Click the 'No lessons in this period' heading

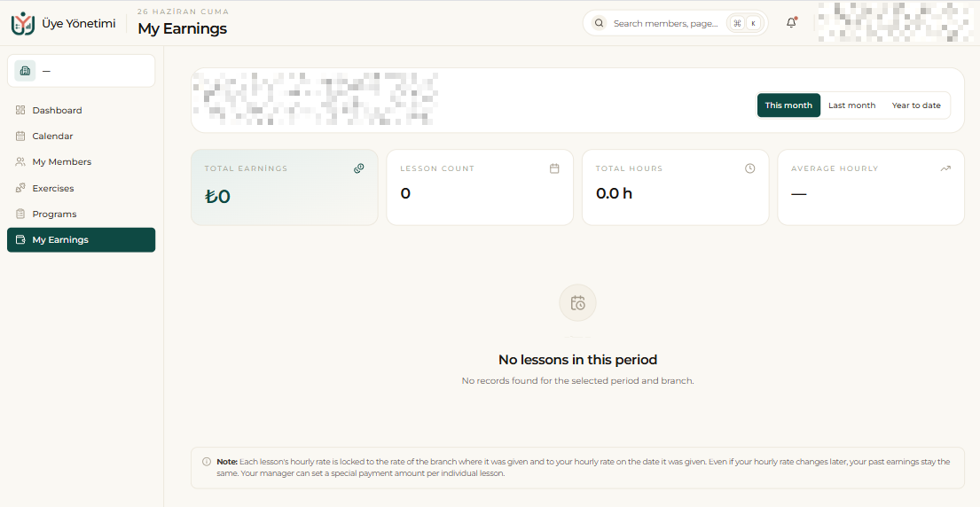[x=577, y=360]
